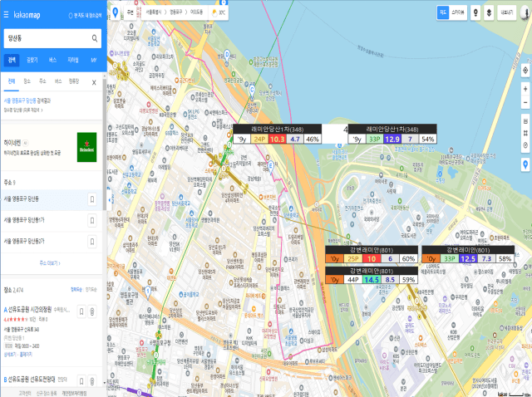The height and width of the screenshot is (397, 532).
Task: Bookmark address 서울 영등포구 당산동2가
Action: pyautogui.click(x=92, y=242)
